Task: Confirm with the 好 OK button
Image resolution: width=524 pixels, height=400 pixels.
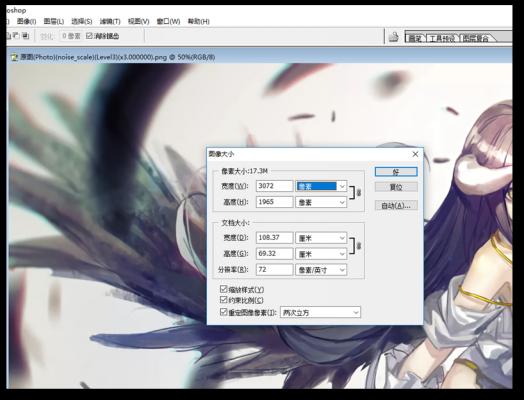Action: tap(396, 172)
